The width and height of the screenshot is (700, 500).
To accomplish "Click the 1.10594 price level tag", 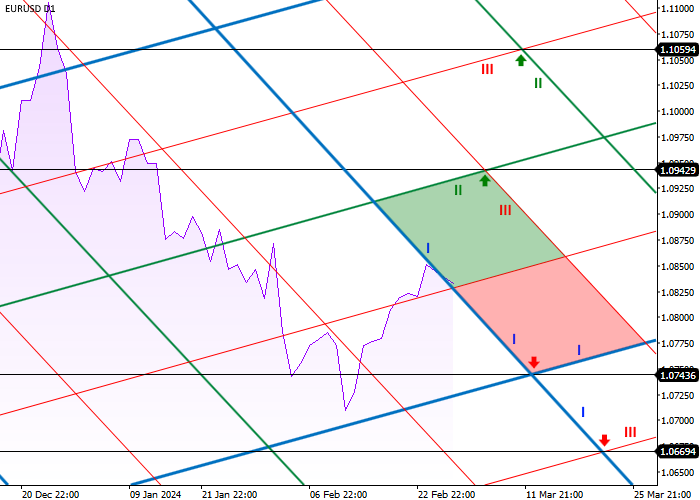I will [x=679, y=50].
